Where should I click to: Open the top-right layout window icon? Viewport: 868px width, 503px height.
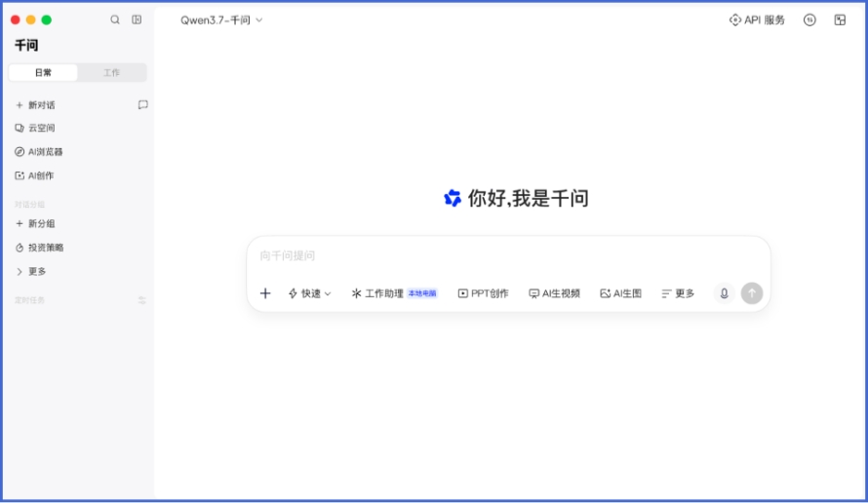[840, 19]
